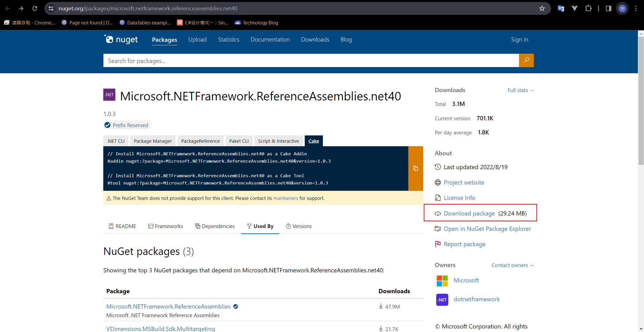Open the browser extensions puzzle icon
This screenshot has height=332, width=644.
[588, 8]
